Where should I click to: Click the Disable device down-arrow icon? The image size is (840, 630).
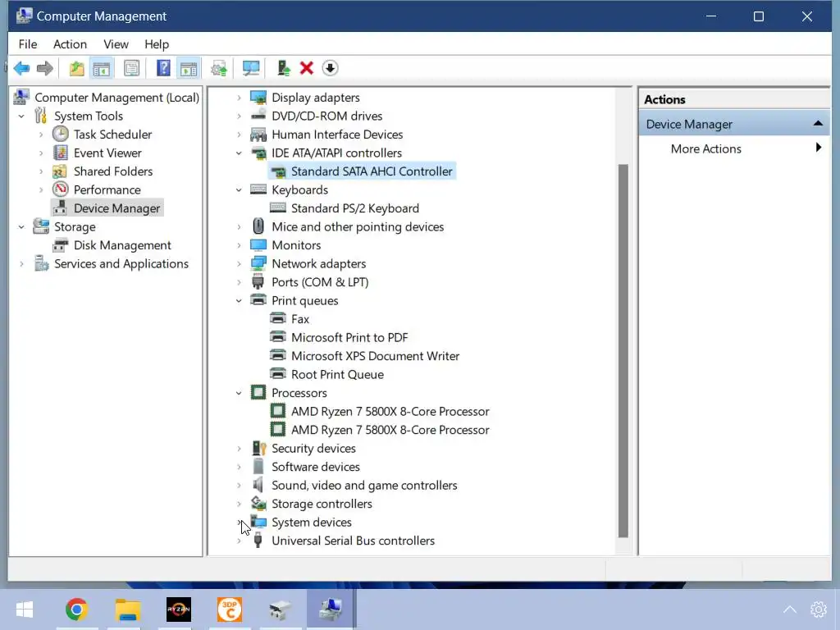tap(330, 68)
